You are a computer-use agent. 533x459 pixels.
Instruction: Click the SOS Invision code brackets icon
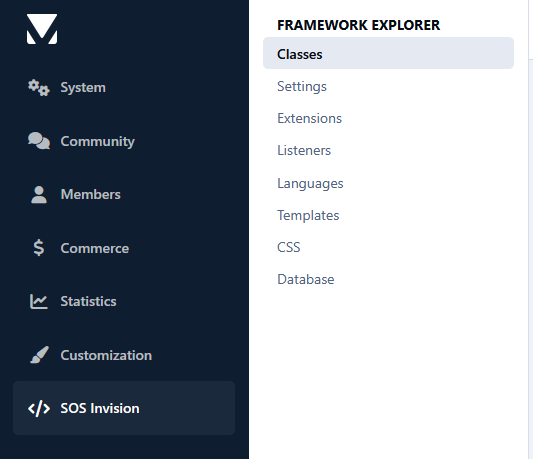(x=39, y=408)
